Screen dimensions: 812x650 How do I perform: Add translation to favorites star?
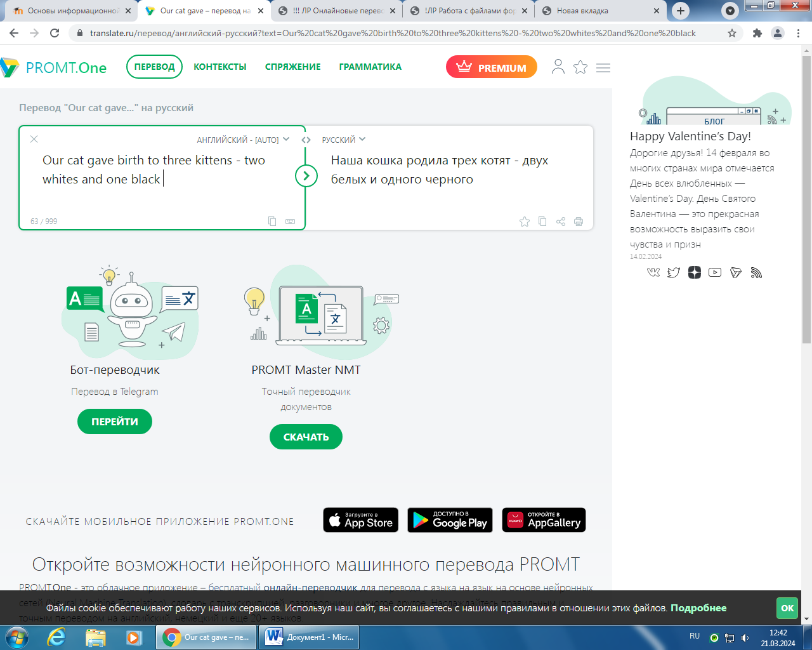click(x=525, y=221)
